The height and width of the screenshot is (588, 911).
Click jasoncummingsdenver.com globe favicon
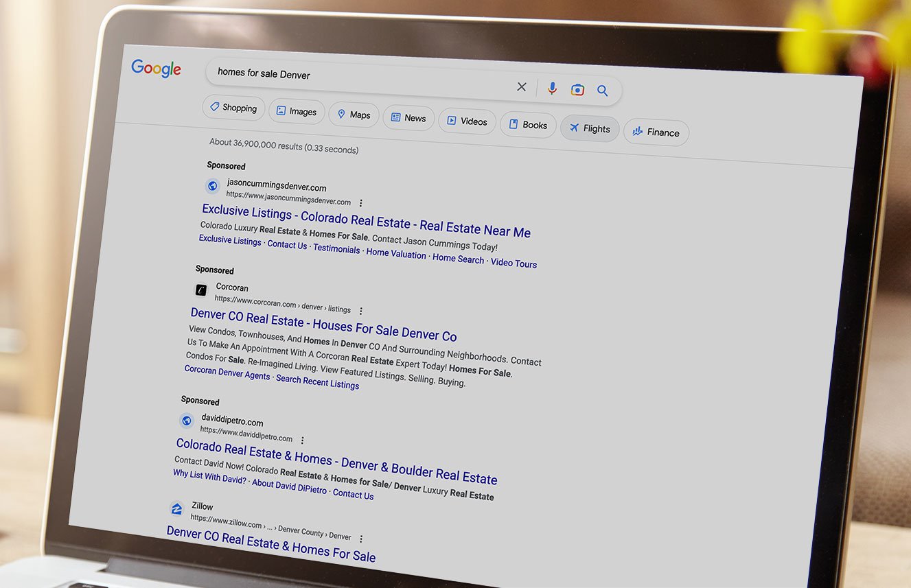[212, 185]
